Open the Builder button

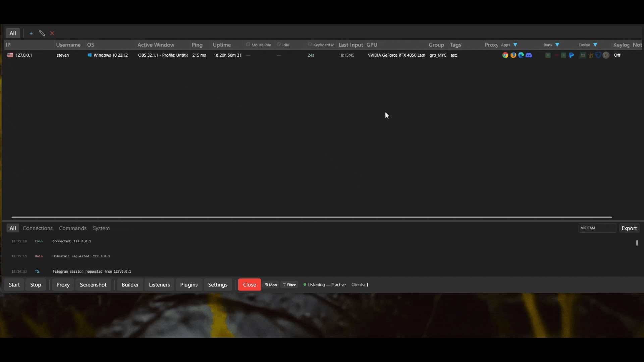click(130, 285)
